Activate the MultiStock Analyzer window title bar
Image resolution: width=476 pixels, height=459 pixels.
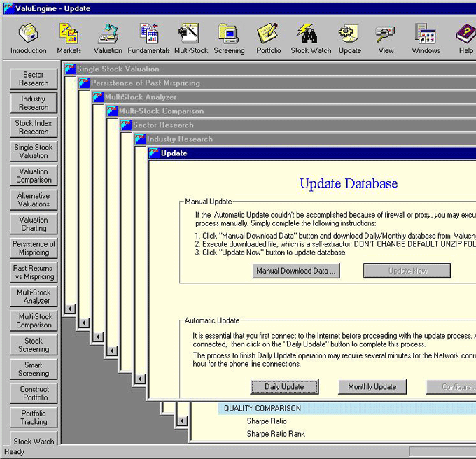pos(284,97)
